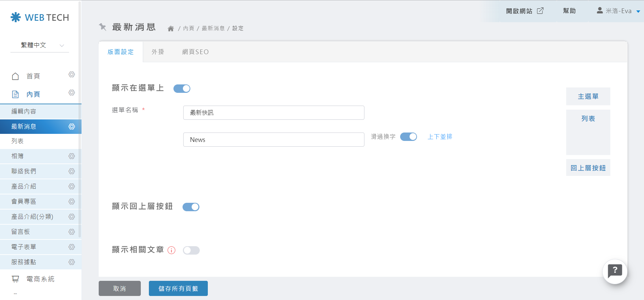The width and height of the screenshot is (644, 300).
Task: Expand the 電商系統 sidebar section
Action: tap(40, 279)
